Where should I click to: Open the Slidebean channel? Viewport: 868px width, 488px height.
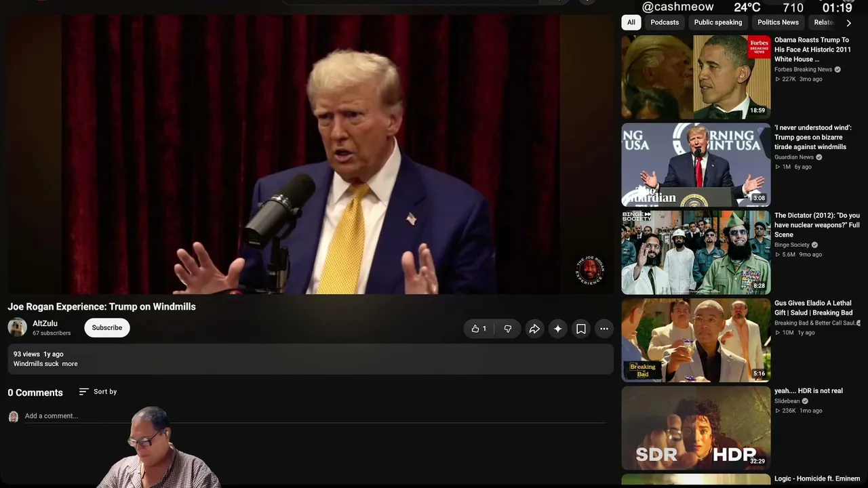click(x=787, y=401)
